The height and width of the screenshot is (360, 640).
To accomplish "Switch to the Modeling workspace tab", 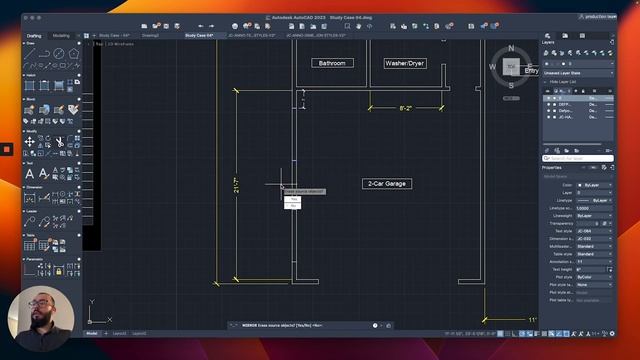I will 61,36.
